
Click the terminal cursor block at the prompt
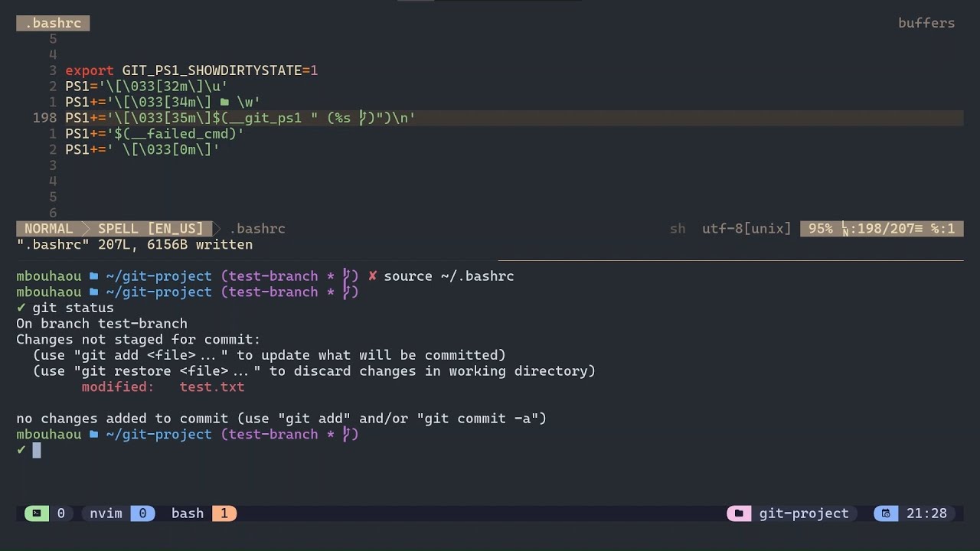(x=37, y=450)
